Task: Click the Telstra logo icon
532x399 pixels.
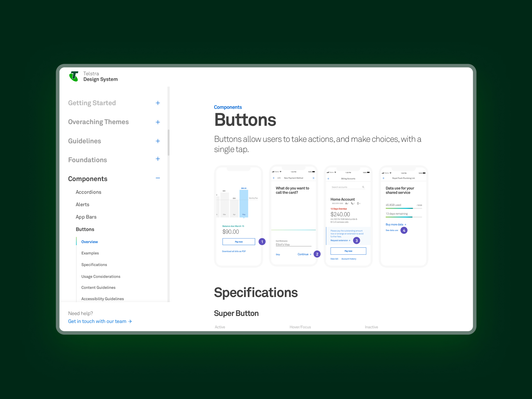Action: (74, 76)
